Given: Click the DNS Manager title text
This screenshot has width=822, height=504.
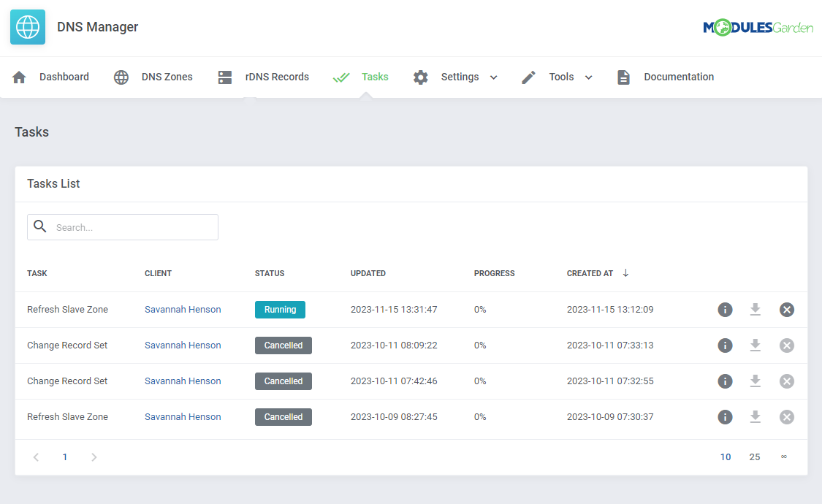Looking at the screenshot, I should (97, 27).
